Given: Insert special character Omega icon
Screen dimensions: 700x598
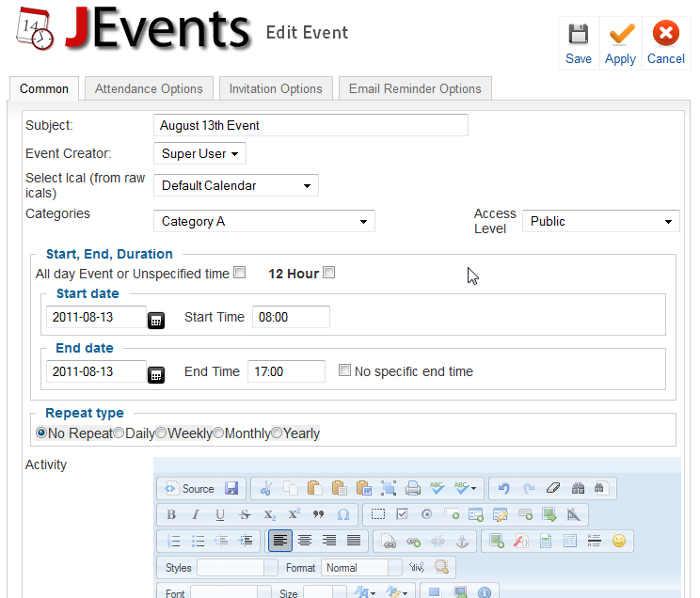Looking at the screenshot, I should (342, 514).
